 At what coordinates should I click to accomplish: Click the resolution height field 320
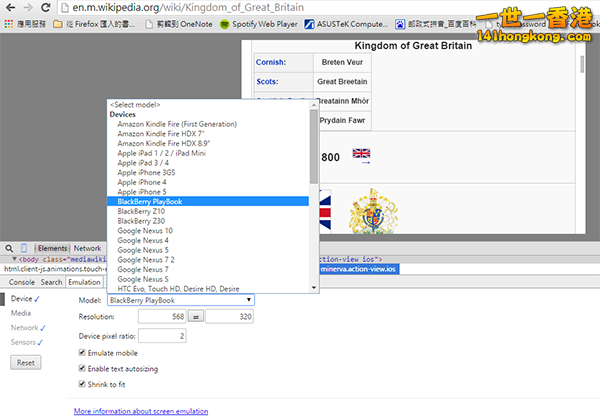[x=230, y=317]
